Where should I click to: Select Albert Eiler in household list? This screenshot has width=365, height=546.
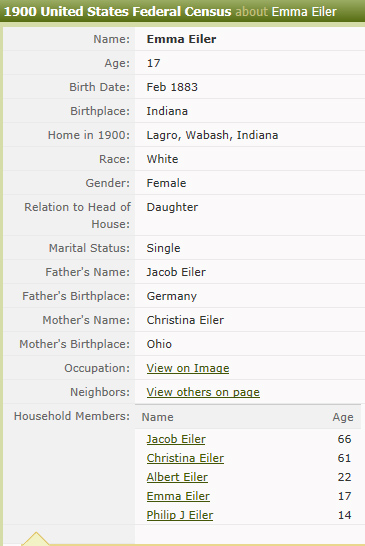tap(177, 477)
